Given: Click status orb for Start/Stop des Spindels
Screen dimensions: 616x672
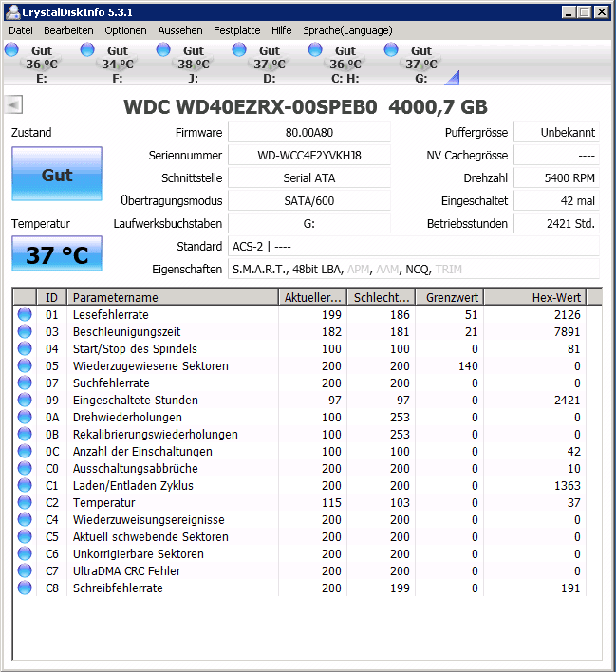Looking at the screenshot, I should click(x=25, y=348).
